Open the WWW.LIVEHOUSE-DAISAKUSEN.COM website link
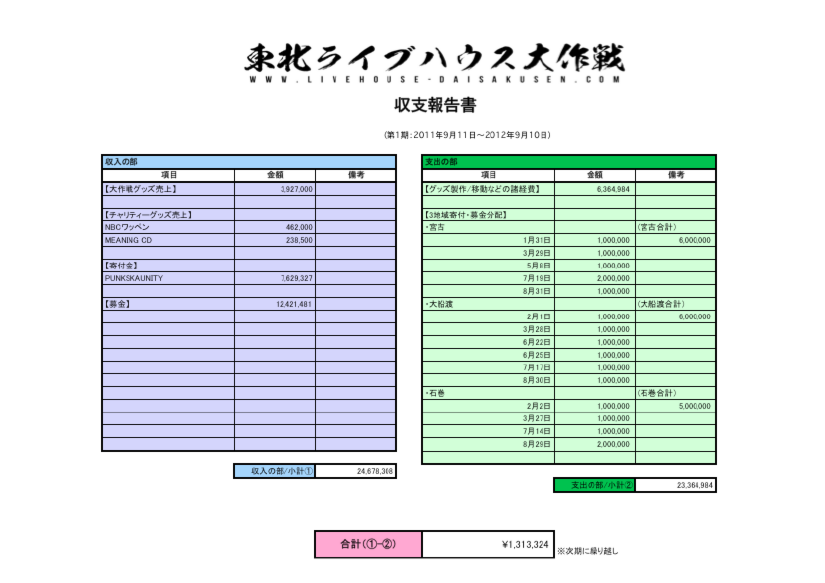Viewport: 825px width, 583px height. click(x=437, y=80)
